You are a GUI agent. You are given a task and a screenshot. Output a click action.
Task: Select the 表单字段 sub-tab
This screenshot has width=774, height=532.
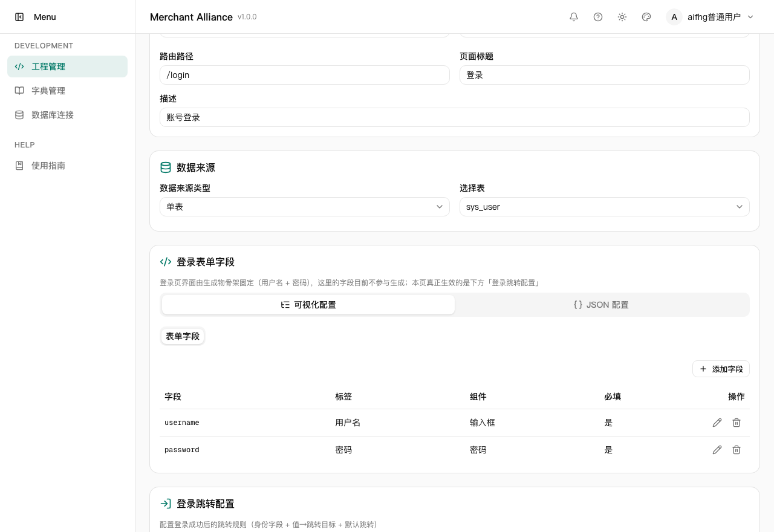183,336
